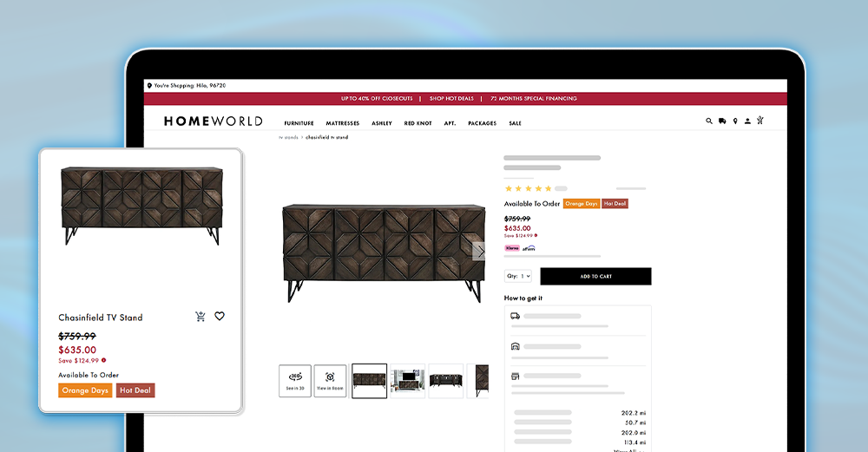This screenshot has width=868, height=452.
Task: Open the Furniture menu
Action: pyautogui.click(x=299, y=123)
